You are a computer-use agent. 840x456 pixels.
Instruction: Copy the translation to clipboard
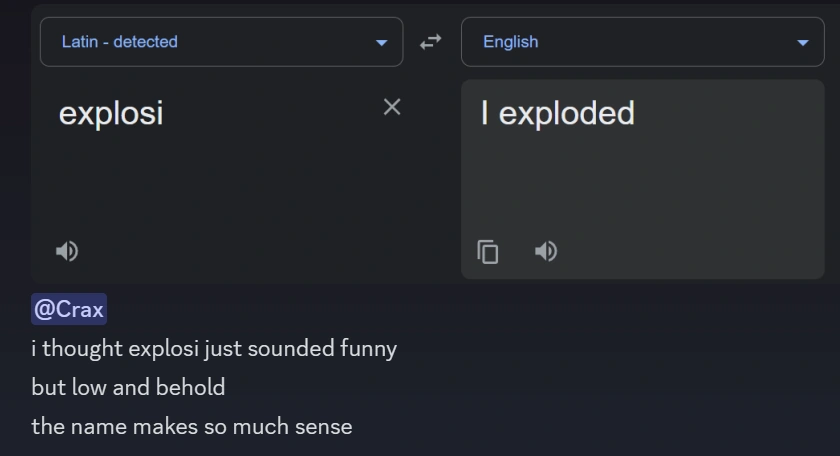(x=488, y=251)
